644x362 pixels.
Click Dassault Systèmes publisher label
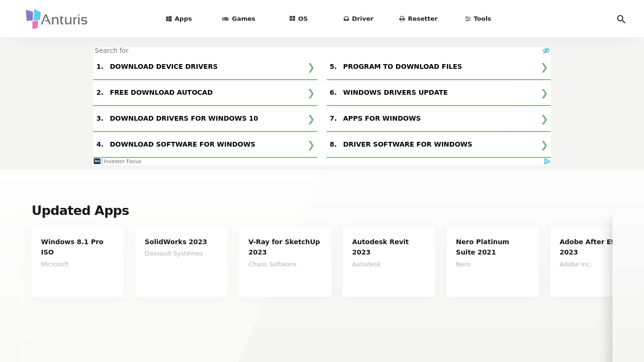pyautogui.click(x=174, y=254)
